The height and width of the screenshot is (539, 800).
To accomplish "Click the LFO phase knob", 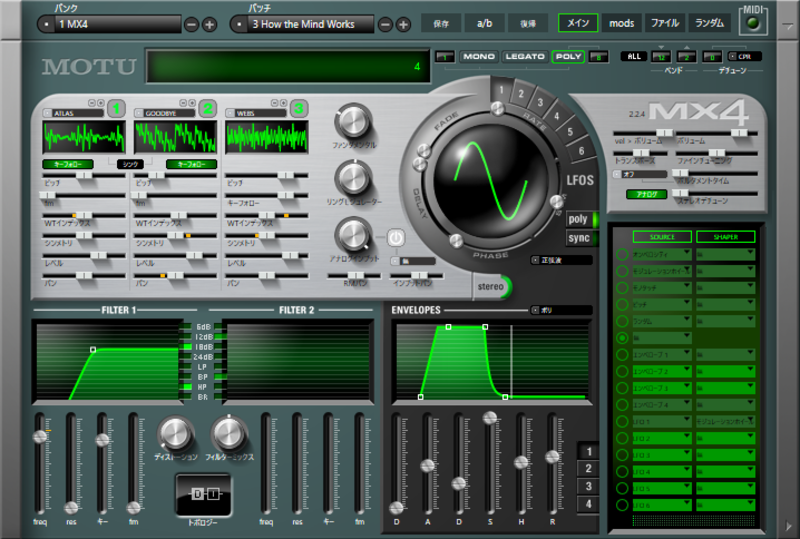I will tap(456, 240).
